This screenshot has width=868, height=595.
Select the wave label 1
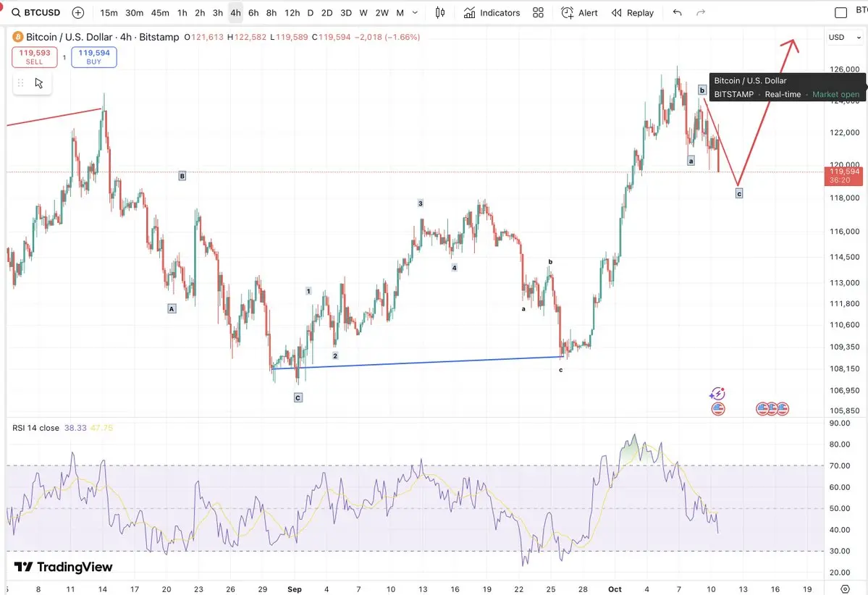click(308, 291)
